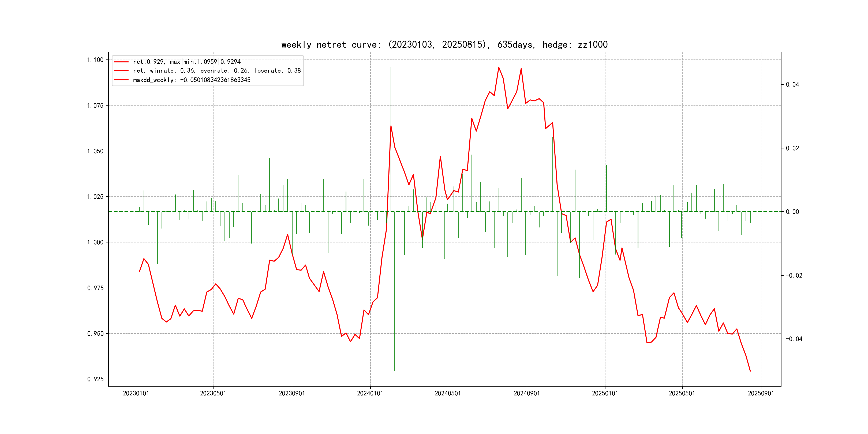Click the chart title text
Viewport: 868px width, 434px height.
click(444, 44)
